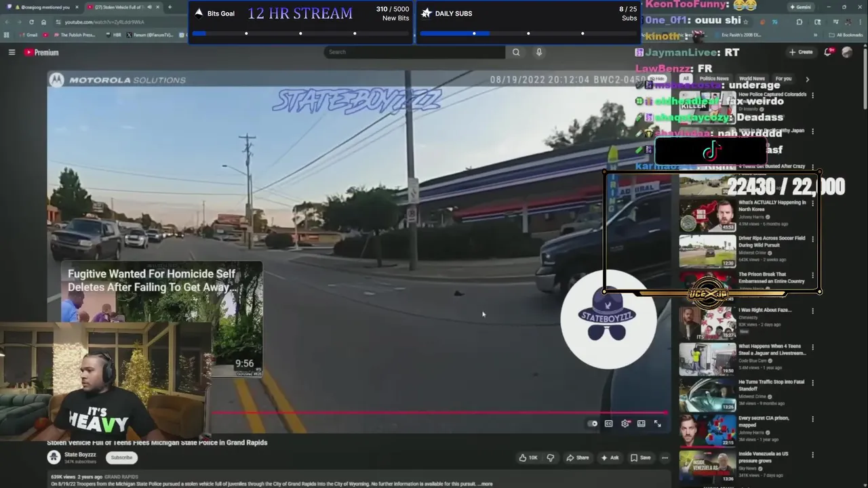Viewport: 868px width, 488px height.
Task: Seek using the red video progress bar
Action: pos(441,411)
